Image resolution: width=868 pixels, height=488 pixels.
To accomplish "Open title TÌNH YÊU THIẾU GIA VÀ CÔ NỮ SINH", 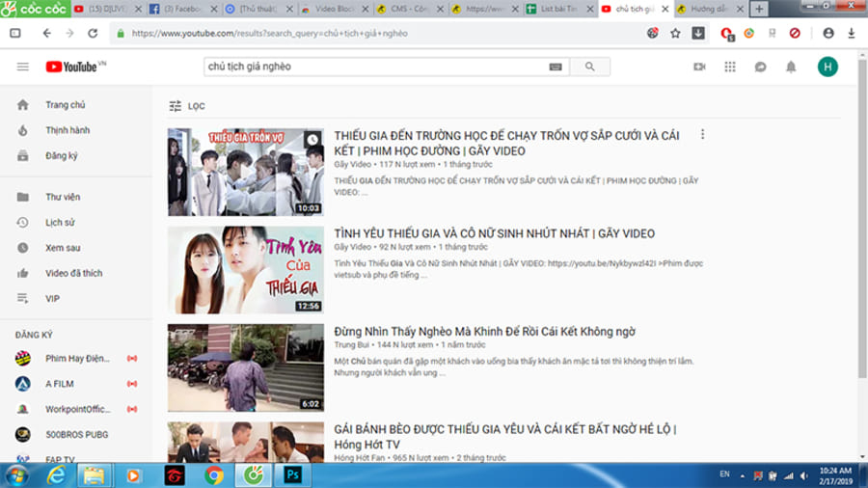I will pyautogui.click(x=495, y=233).
